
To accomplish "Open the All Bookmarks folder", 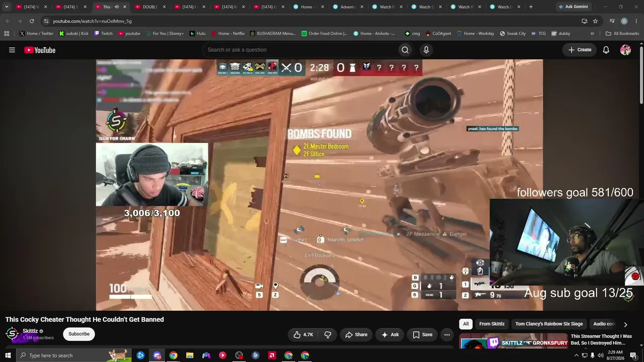I will [622, 34].
